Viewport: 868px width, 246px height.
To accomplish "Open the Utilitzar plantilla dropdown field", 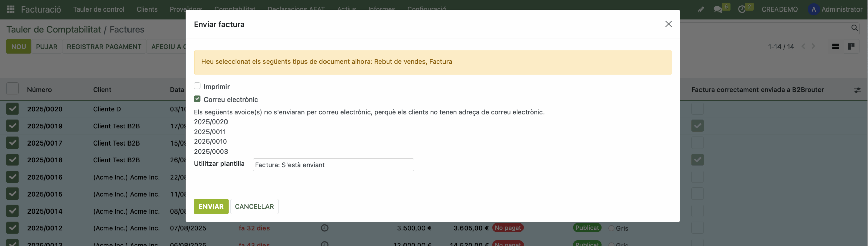I will coord(333,165).
